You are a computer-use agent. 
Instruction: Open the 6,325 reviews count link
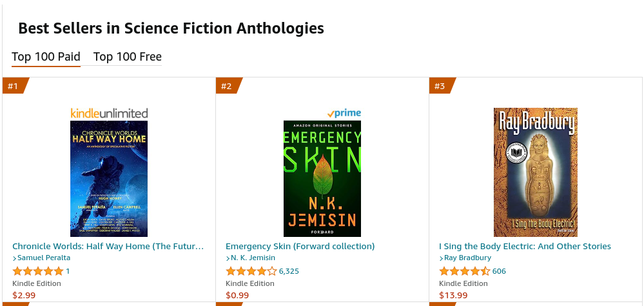289,271
